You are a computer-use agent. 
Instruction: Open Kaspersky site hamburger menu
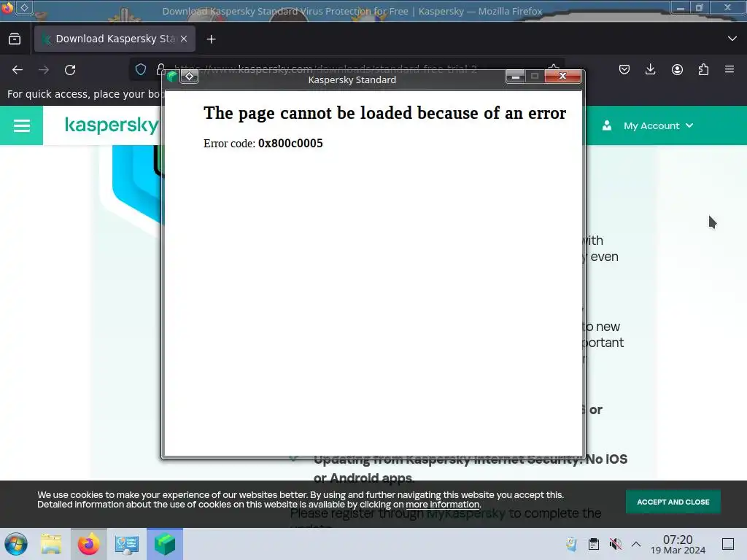(x=21, y=125)
